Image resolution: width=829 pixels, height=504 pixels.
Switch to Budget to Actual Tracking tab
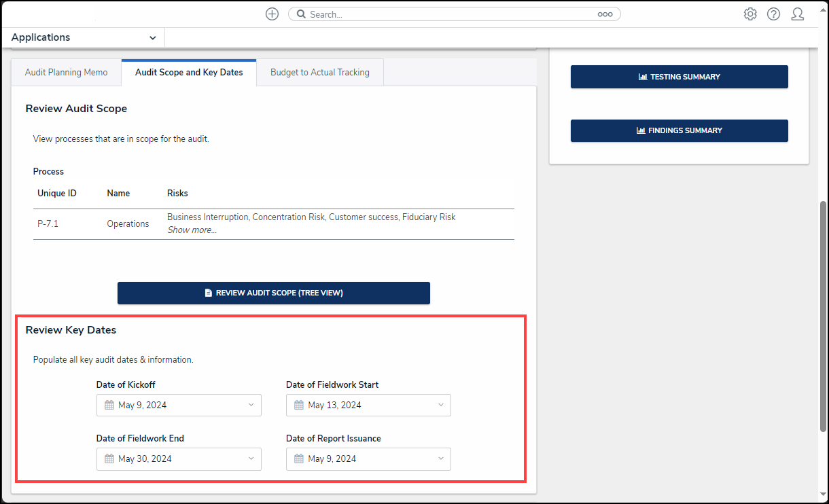320,73
